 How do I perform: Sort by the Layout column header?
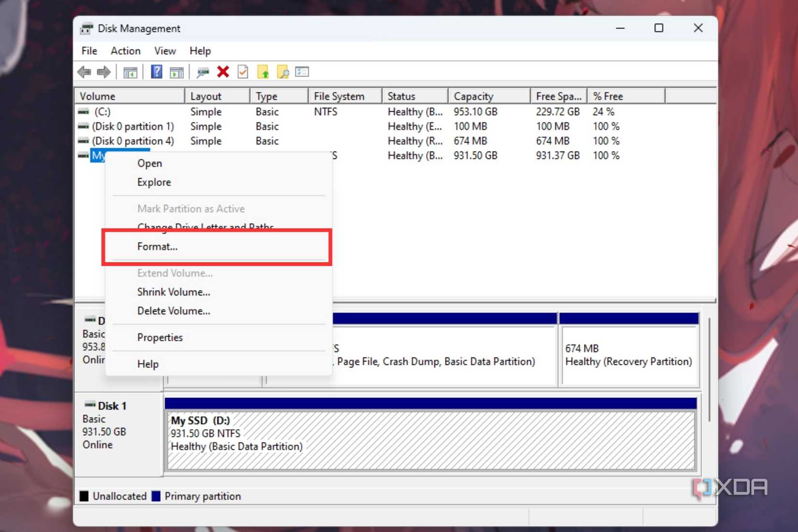[x=218, y=96]
